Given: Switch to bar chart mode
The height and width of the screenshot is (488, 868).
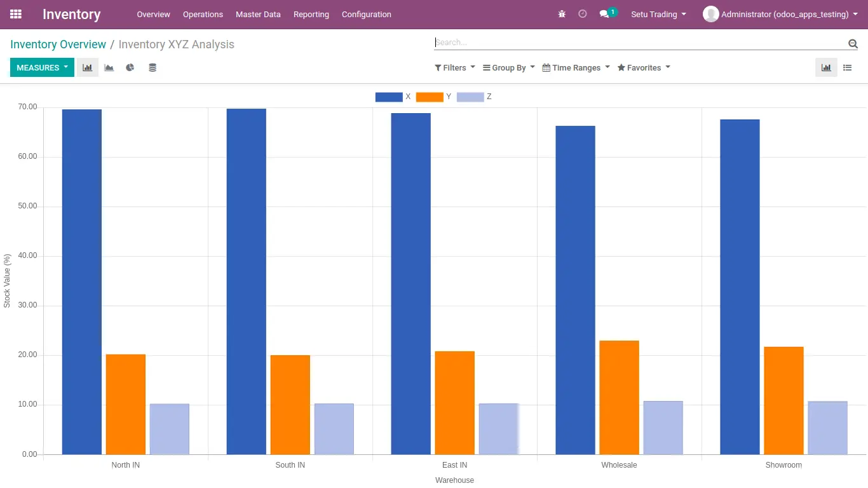Looking at the screenshot, I should pos(88,67).
